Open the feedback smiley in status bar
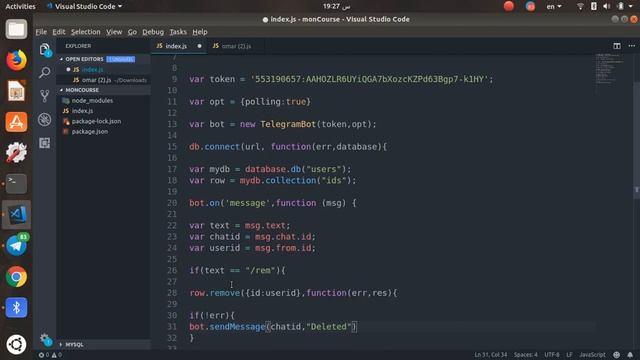The height and width of the screenshot is (360, 640). 617,355
